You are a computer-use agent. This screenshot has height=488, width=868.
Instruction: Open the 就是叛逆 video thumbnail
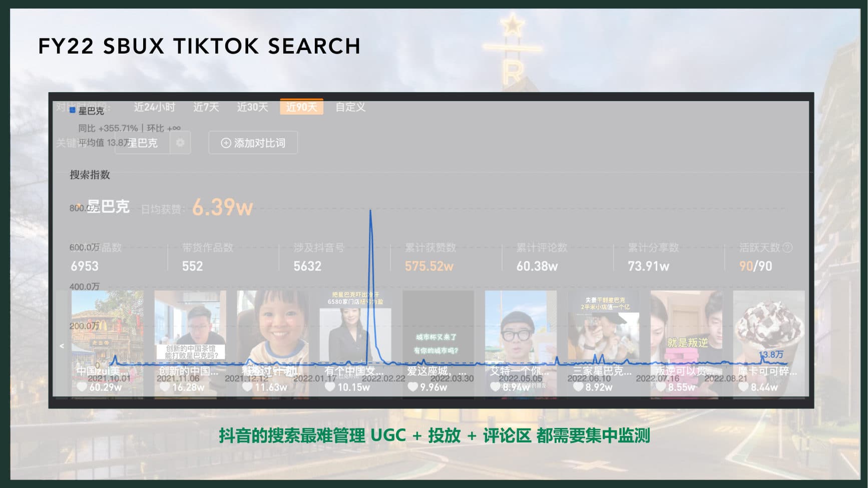(x=686, y=330)
